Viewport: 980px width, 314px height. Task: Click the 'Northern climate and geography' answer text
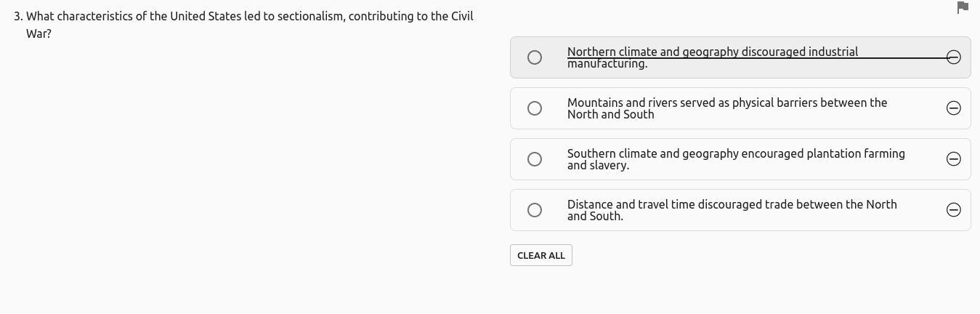tap(712, 52)
